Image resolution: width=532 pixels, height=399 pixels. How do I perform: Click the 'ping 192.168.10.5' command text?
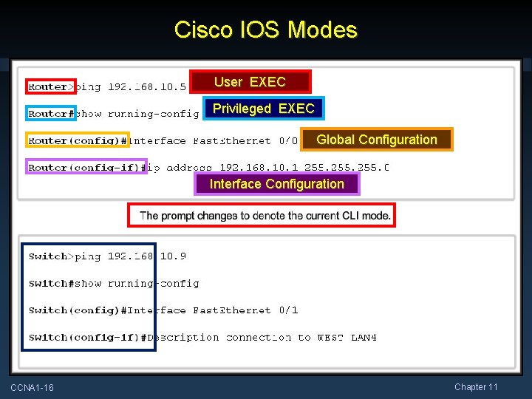[130, 87]
